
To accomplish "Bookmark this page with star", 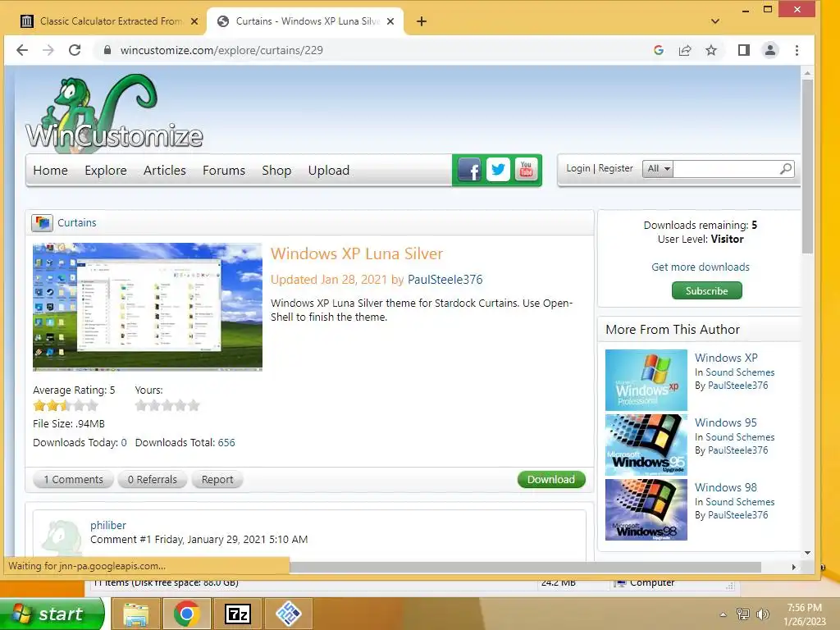I will coord(711,50).
